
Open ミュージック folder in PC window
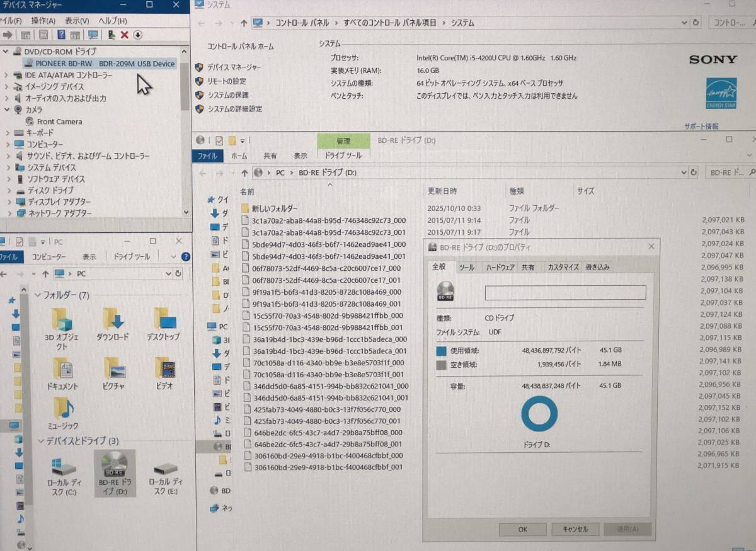pos(62,414)
